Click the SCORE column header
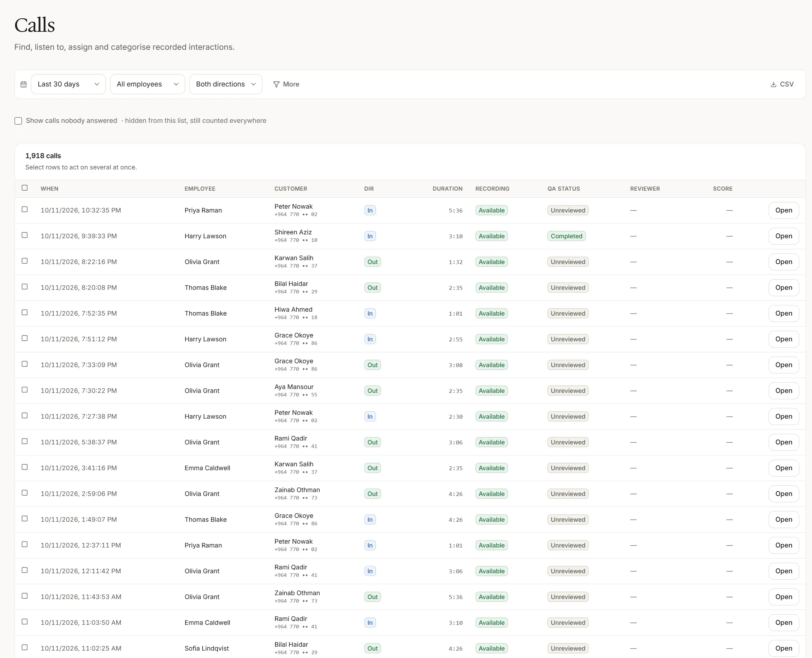 [723, 189]
